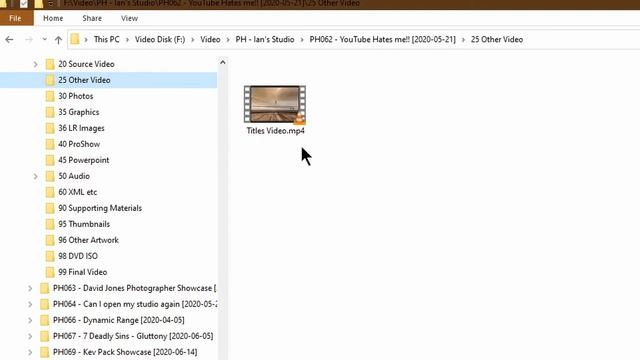The image size is (640, 360).
Task: Click navigation pane scroll up arrow
Action: click(222, 62)
